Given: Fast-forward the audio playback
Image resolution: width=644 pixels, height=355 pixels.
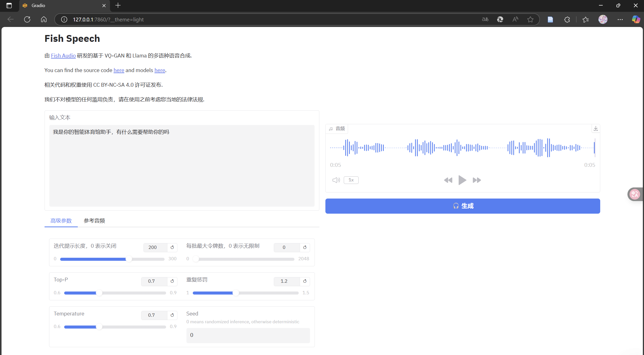Looking at the screenshot, I should [x=477, y=180].
